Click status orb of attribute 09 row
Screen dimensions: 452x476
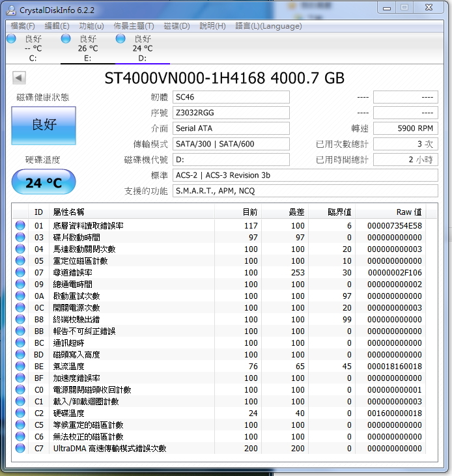20,284
